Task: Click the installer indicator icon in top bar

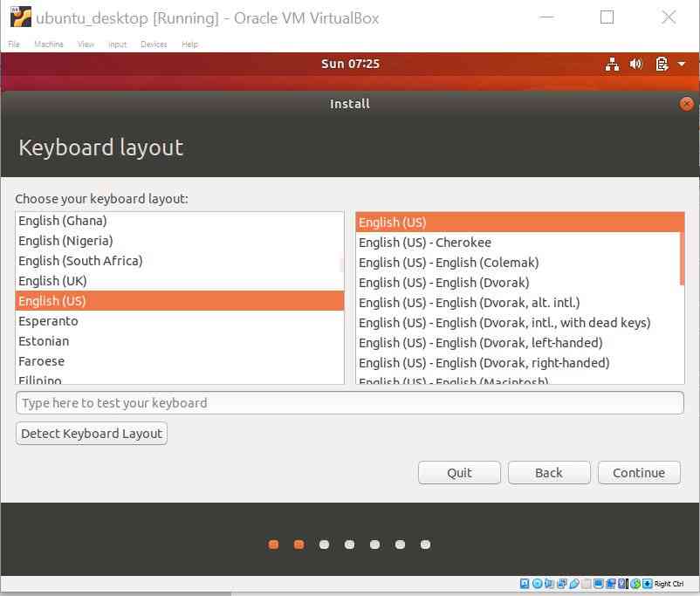Action: pos(662,64)
